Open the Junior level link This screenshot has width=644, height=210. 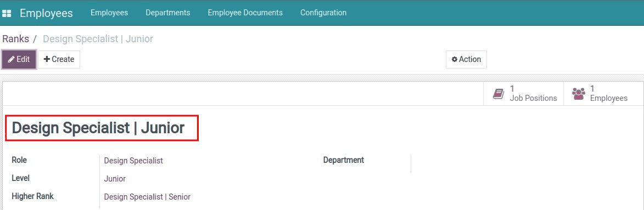tap(115, 179)
